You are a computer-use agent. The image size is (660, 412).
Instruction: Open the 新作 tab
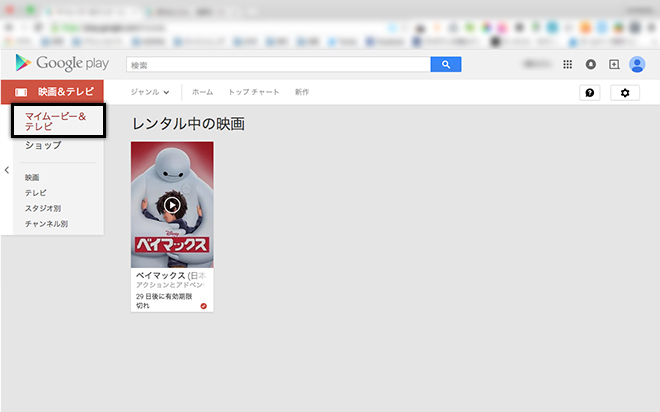point(302,92)
